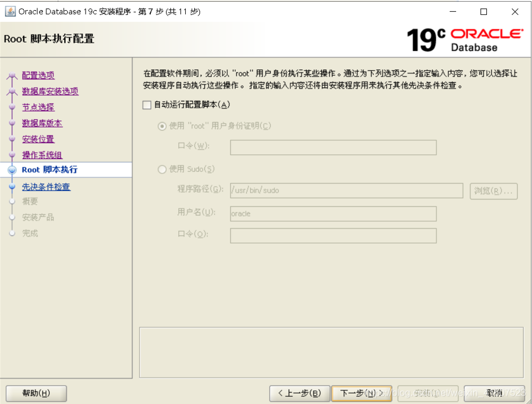Screen dimensions: 532x404
Task: Click the Oracle installer Java icon in title bar
Action: pyautogui.click(x=11, y=11)
